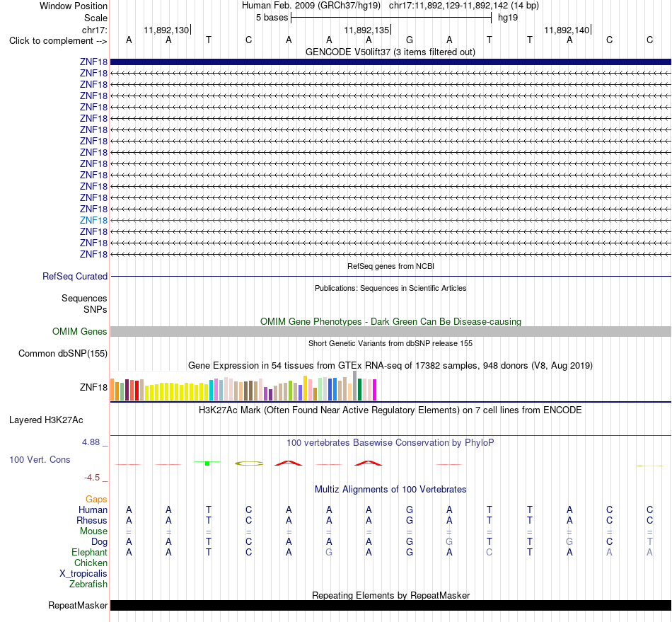672x622 pixels.
Task: Click ruler position label 11,892,140
Action: click(x=567, y=30)
